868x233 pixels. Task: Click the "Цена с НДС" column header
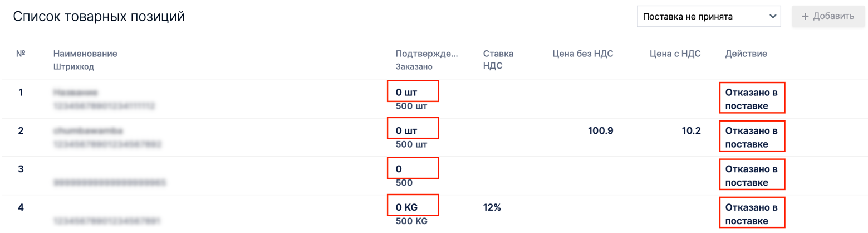coord(675,54)
